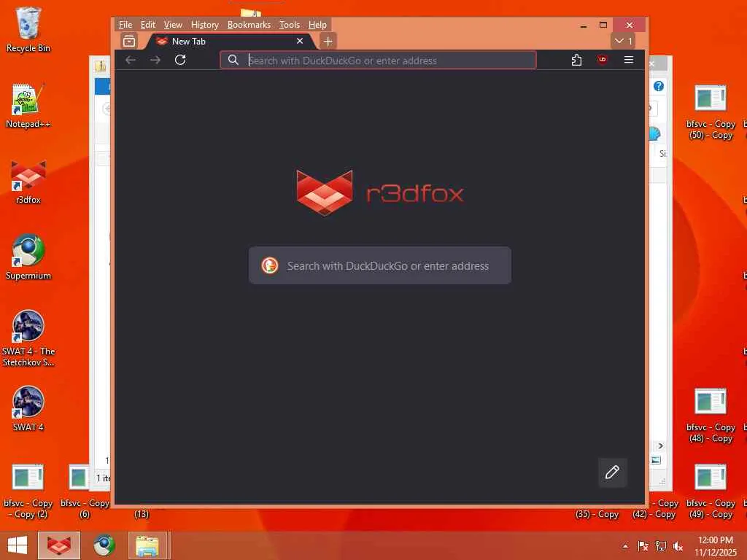Image resolution: width=747 pixels, height=560 pixels.
Task: Click scroll right arrow in Explorer window
Action: (660, 446)
